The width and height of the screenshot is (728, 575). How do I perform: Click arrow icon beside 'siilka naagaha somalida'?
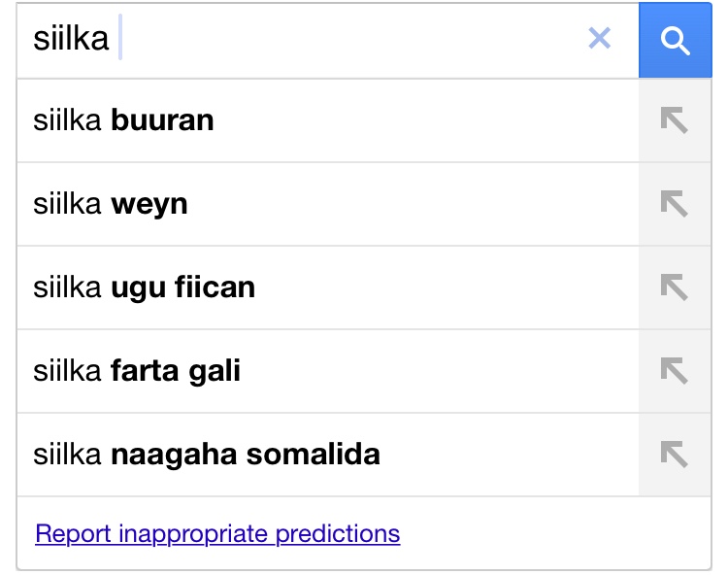(x=675, y=455)
